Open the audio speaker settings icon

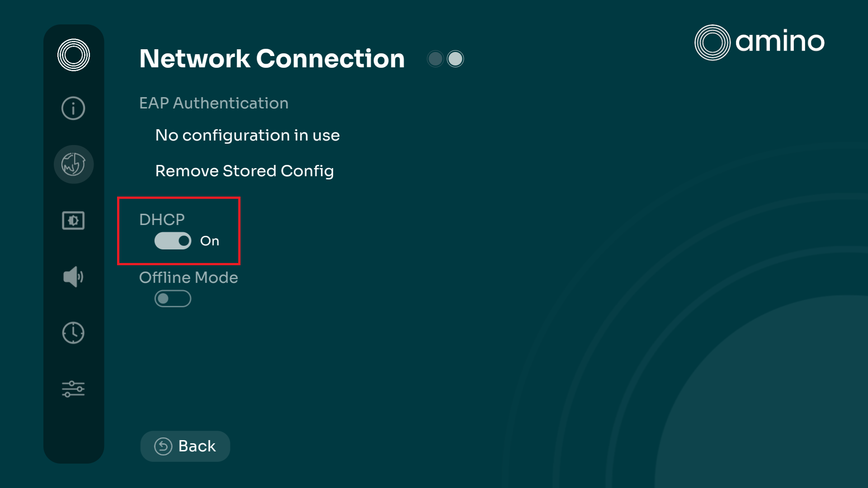click(73, 277)
